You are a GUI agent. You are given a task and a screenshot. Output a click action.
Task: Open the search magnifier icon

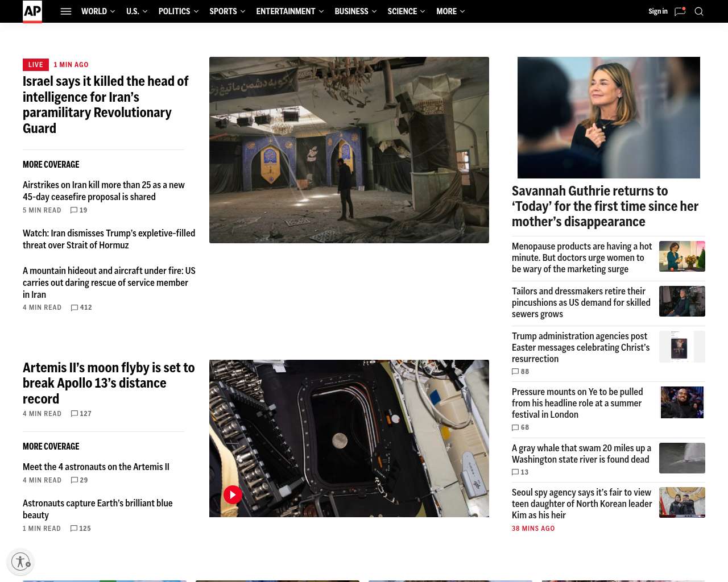tap(699, 11)
